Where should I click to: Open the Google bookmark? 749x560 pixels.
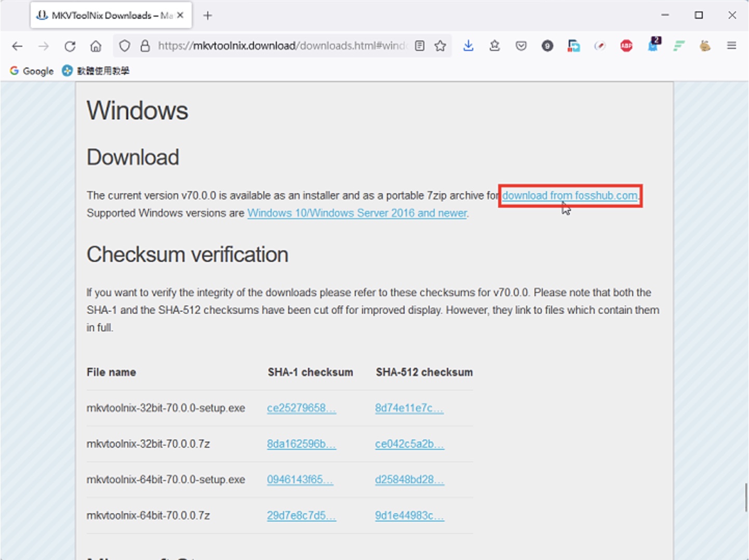(x=32, y=71)
